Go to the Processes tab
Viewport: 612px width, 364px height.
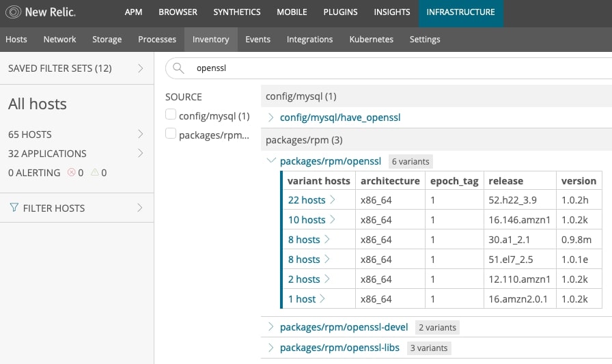click(x=156, y=39)
